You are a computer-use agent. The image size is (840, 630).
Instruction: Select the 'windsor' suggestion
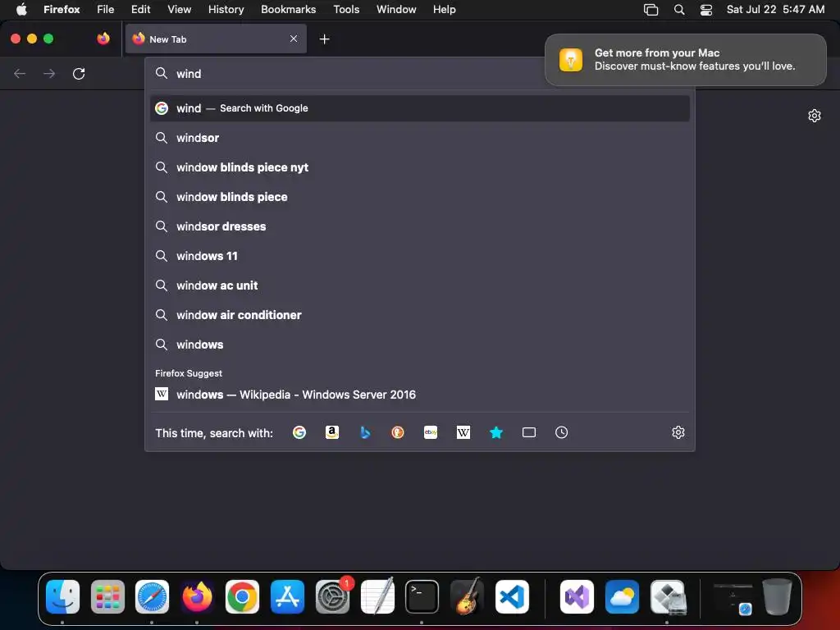(x=420, y=138)
